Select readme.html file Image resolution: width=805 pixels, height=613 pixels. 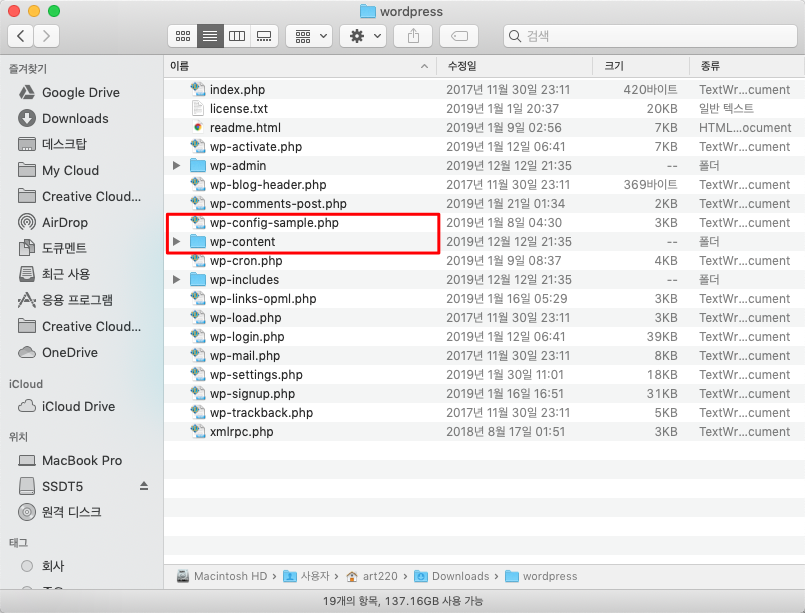coord(245,128)
